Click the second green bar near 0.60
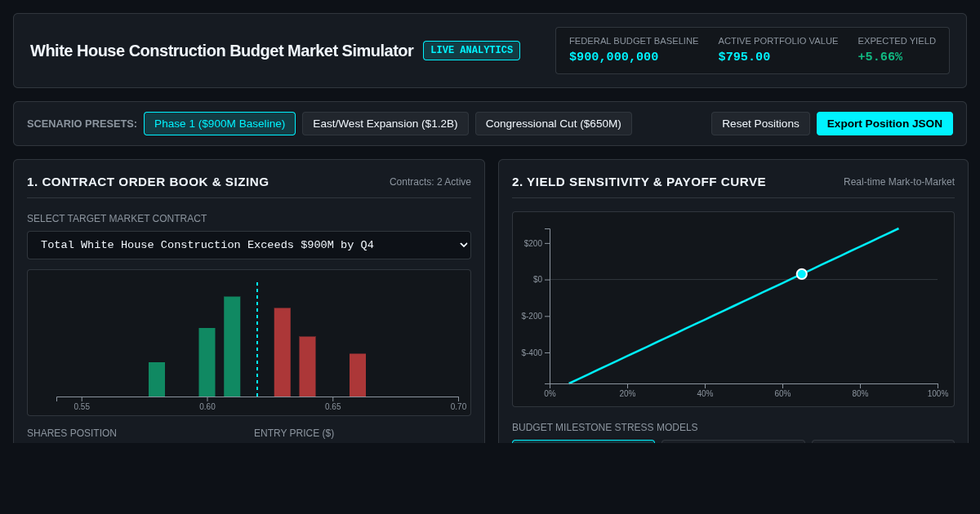 (x=207, y=362)
